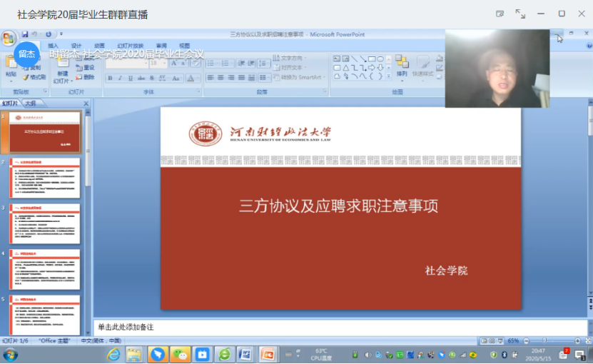Open columns layout dropdown in paragraph group
This screenshot has height=364, width=593.
[x=263, y=78]
